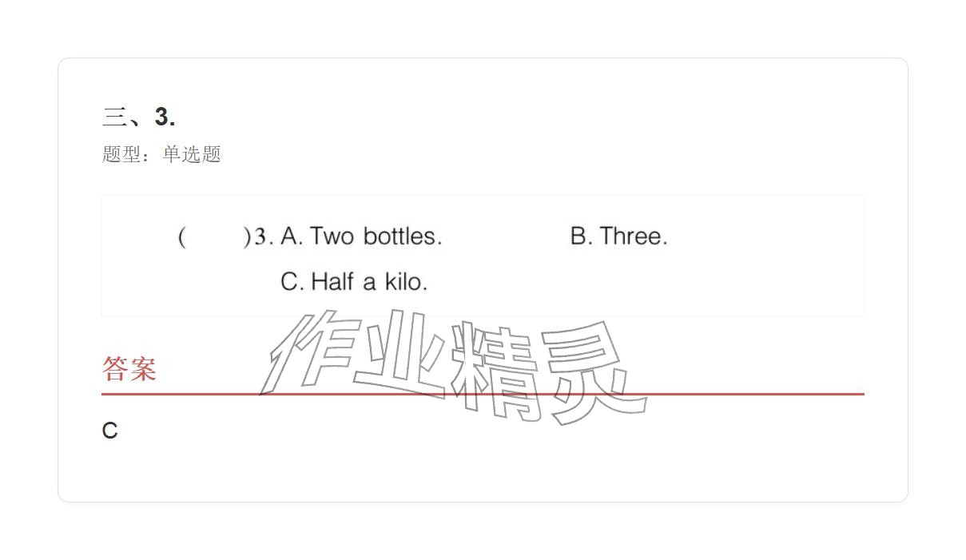Select the "C." option letter before Half
Viewport: 966px width, 560px height.
(x=292, y=282)
